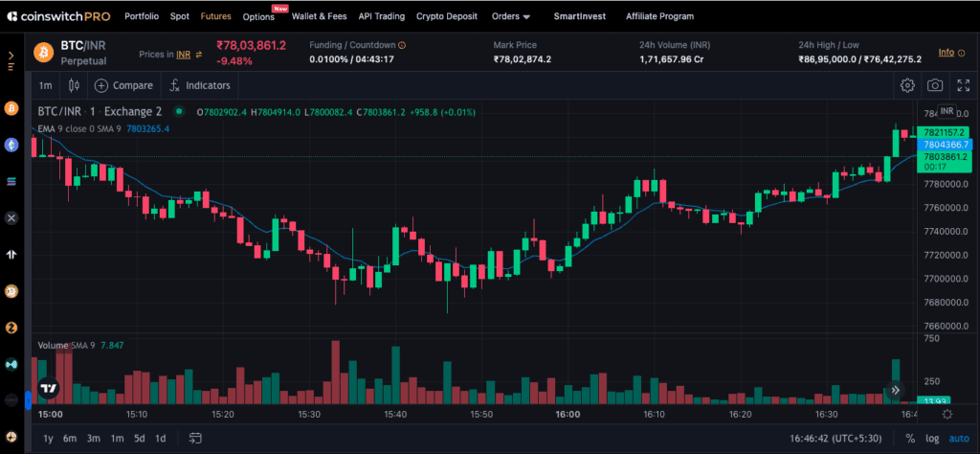The width and height of the screenshot is (980, 454).
Task: Click the coinswitch PRO logo
Action: click(58, 16)
